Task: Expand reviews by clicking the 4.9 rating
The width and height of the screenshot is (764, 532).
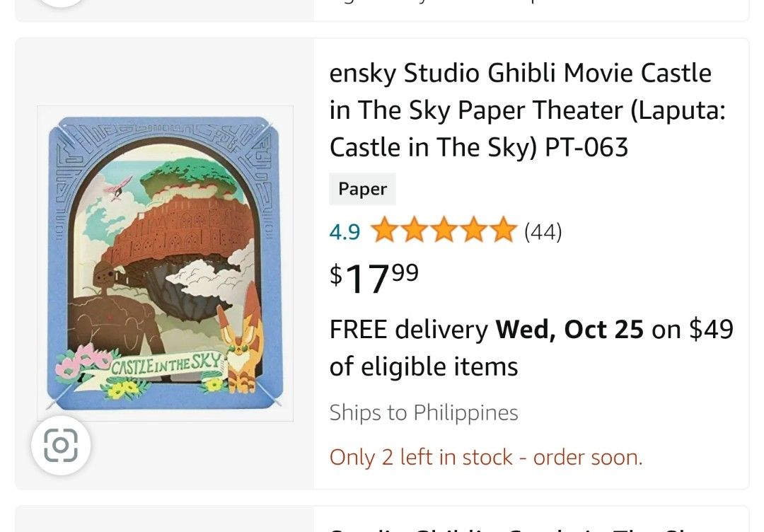Action: [x=344, y=231]
